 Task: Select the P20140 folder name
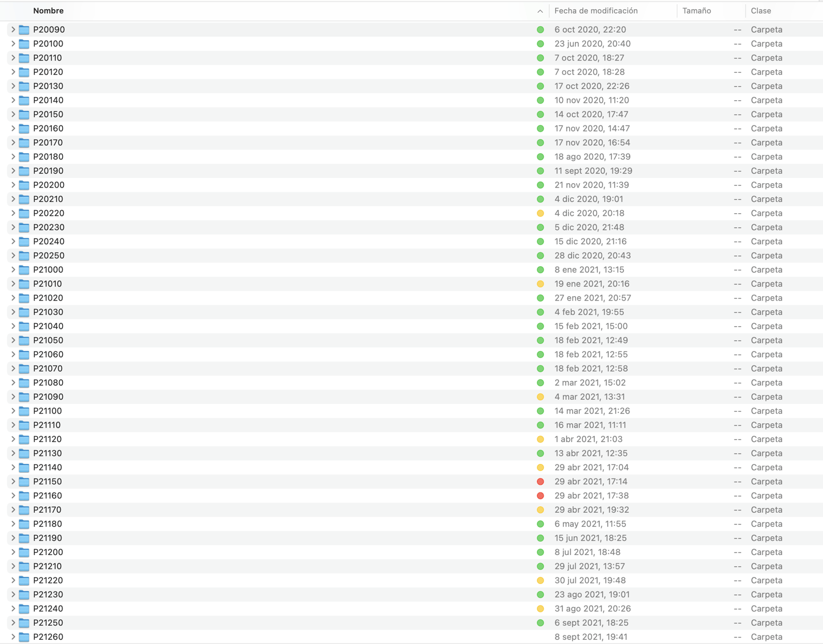pyautogui.click(x=48, y=100)
